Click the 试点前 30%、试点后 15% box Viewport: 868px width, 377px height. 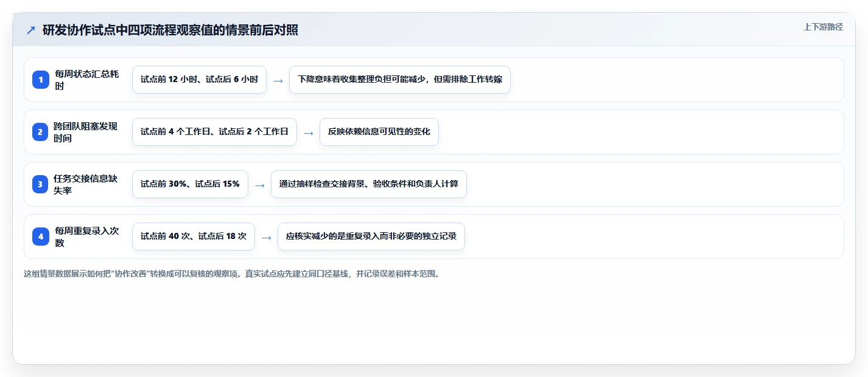pyautogui.click(x=190, y=184)
